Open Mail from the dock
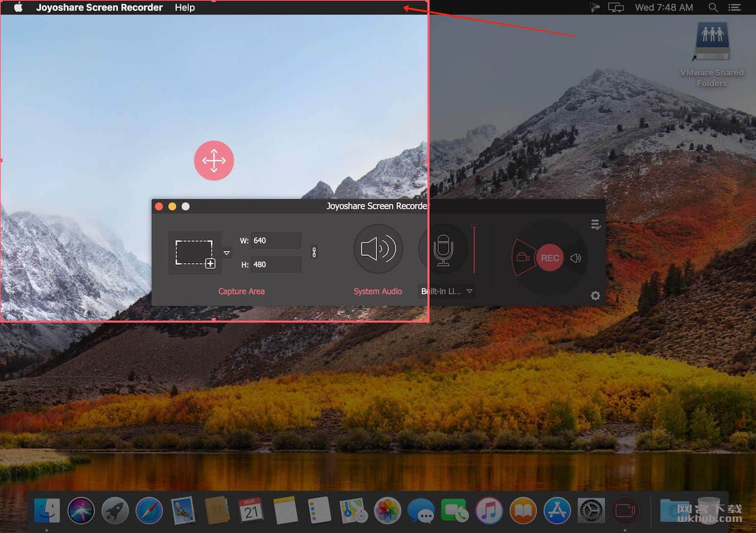Viewport: 756px width, 533px height. [x=183, y=510]
